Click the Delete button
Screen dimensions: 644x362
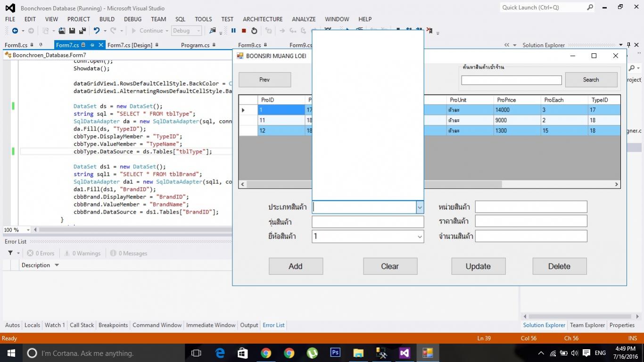(560, 266)
